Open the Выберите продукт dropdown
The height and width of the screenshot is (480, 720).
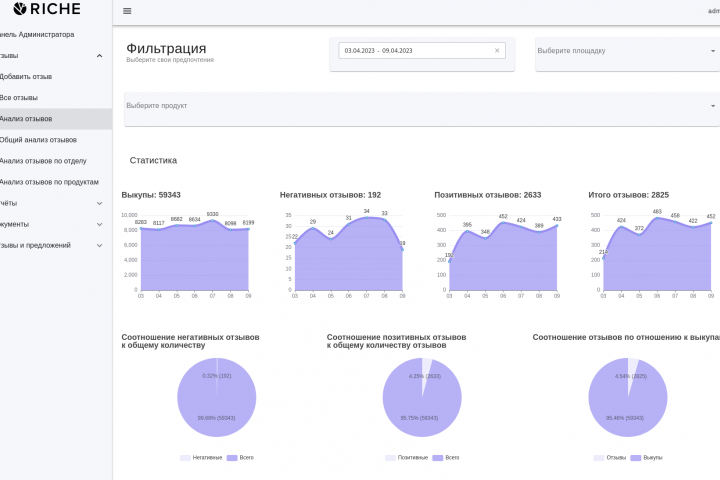click(x=420, y=106)
